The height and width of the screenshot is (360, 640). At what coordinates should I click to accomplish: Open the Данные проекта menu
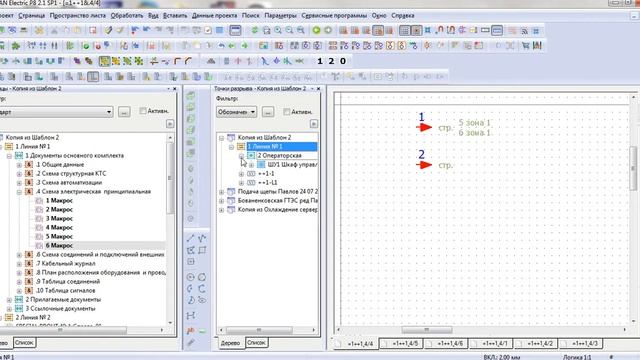(214, 16)
